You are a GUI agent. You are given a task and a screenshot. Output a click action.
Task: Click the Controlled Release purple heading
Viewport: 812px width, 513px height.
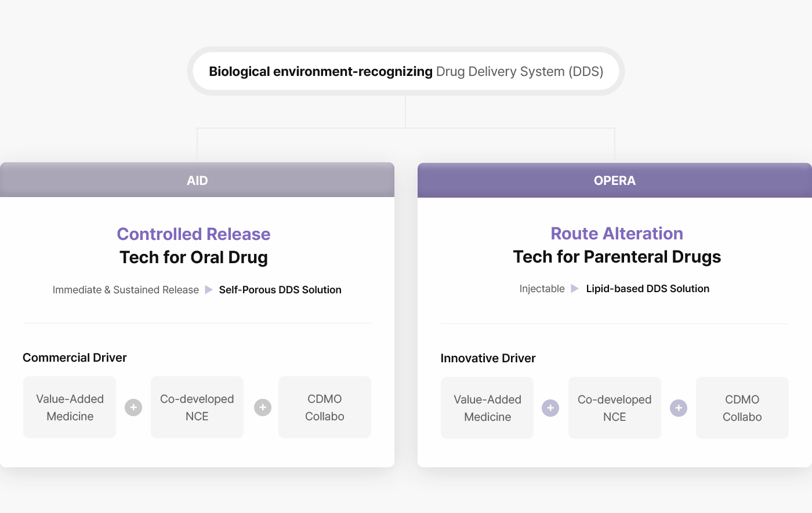(x=194, y=234)
